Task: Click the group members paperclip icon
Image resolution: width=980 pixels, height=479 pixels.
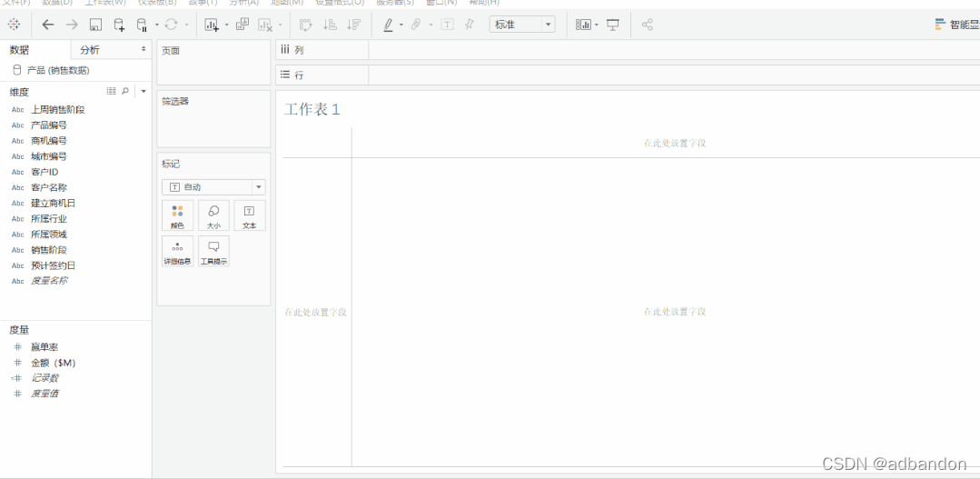Action: pyautogui.click(x=416, y=25)
